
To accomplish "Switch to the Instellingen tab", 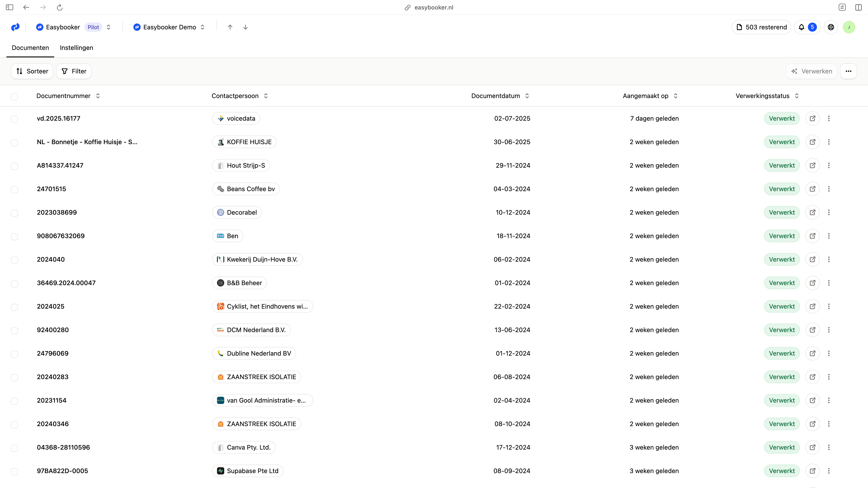I will [76, 48].
